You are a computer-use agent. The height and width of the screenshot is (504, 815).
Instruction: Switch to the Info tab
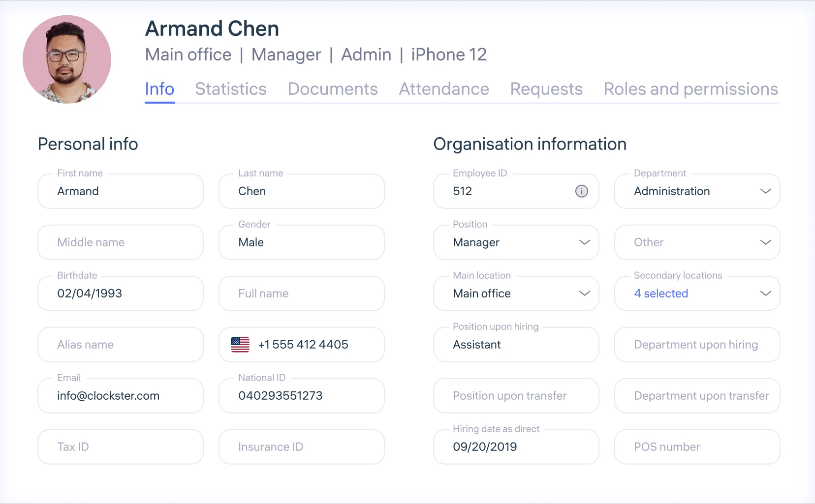coord(159,89)
